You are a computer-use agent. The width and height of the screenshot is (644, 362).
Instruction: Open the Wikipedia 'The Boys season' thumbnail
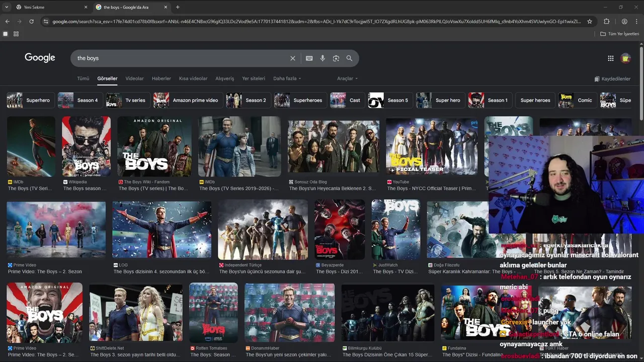pyautogui.click(x=86, y=147)
